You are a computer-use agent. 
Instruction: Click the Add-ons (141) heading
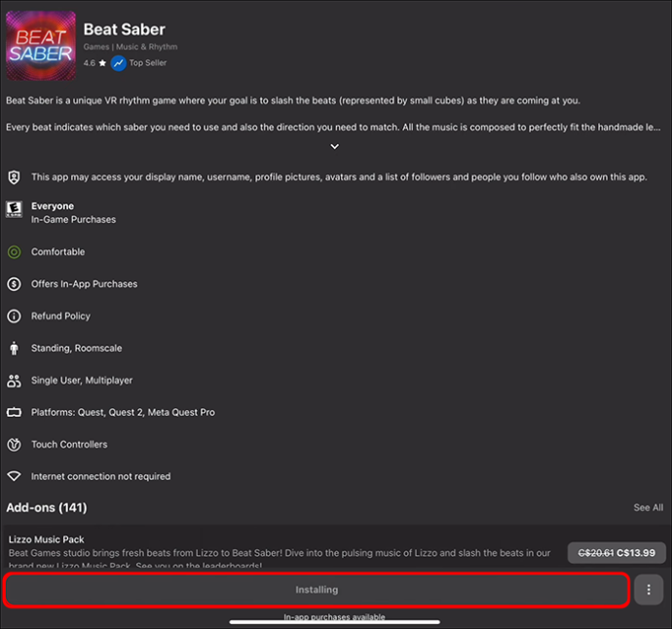point(47,507)
